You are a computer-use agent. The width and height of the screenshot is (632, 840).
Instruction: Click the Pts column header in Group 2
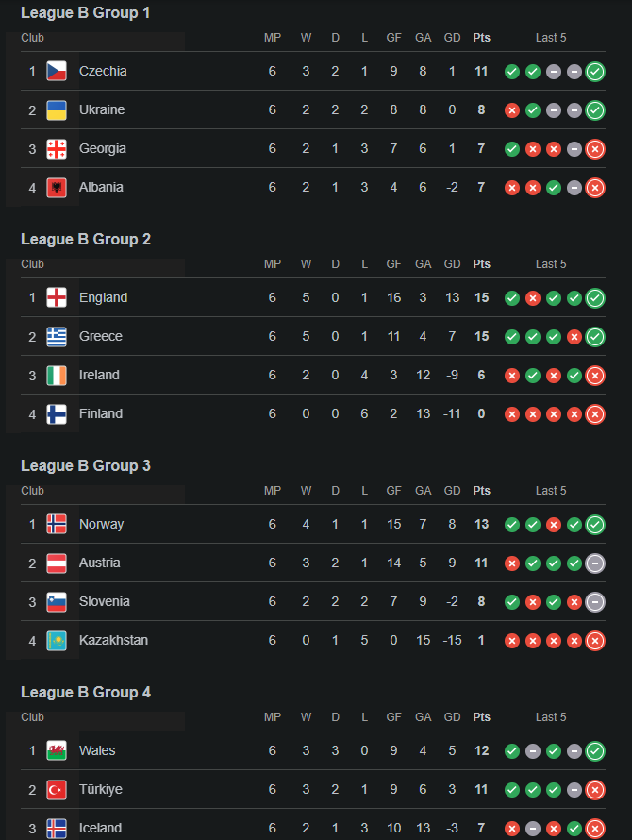coord(481,264)
